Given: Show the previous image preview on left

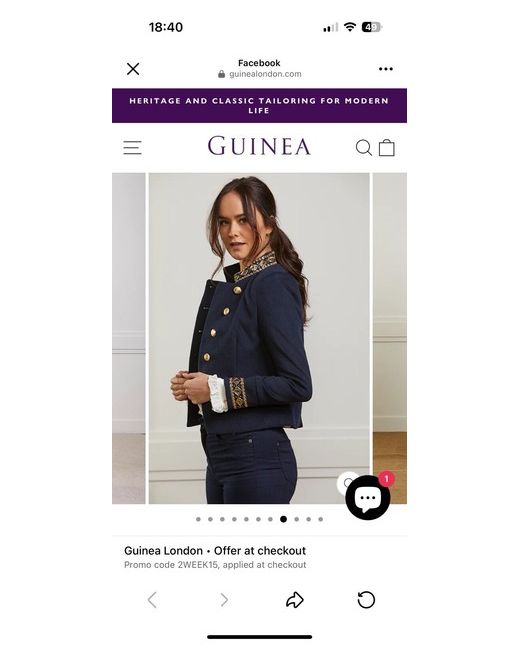Looking at the screenshot, I should (129, 338).
